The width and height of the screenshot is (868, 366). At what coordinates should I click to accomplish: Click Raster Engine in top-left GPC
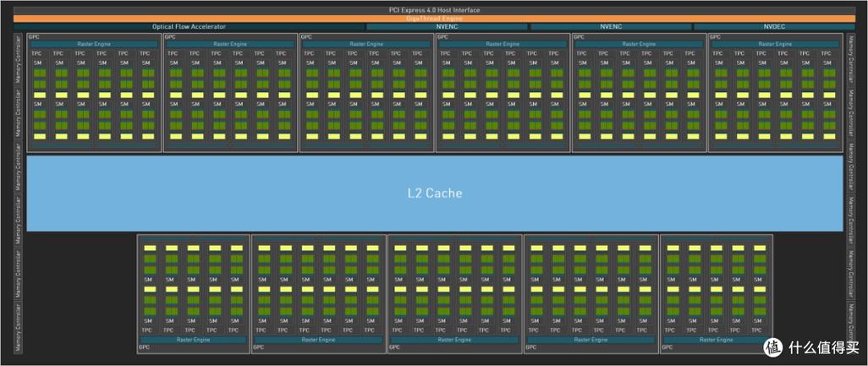click(93, 44)
